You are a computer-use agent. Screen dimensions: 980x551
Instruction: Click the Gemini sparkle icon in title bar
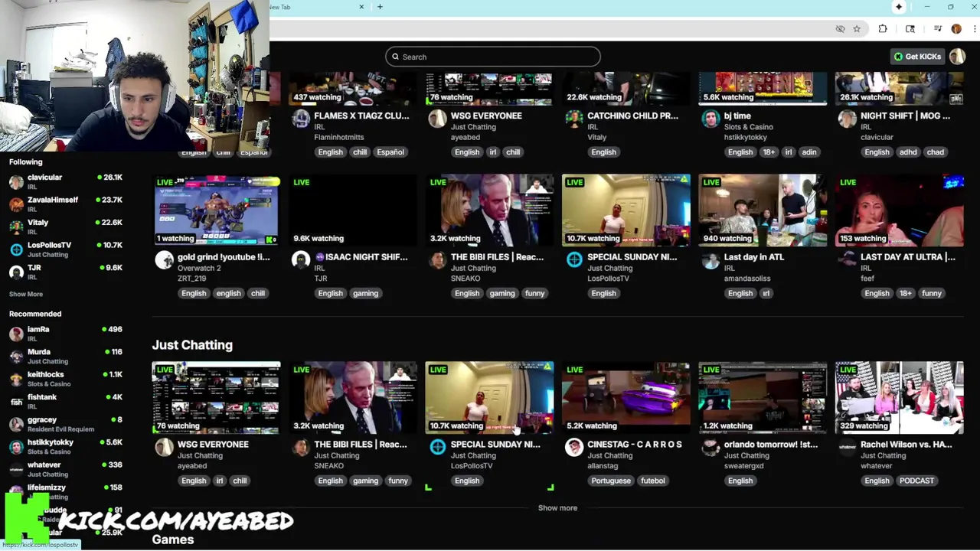[899, 7]
